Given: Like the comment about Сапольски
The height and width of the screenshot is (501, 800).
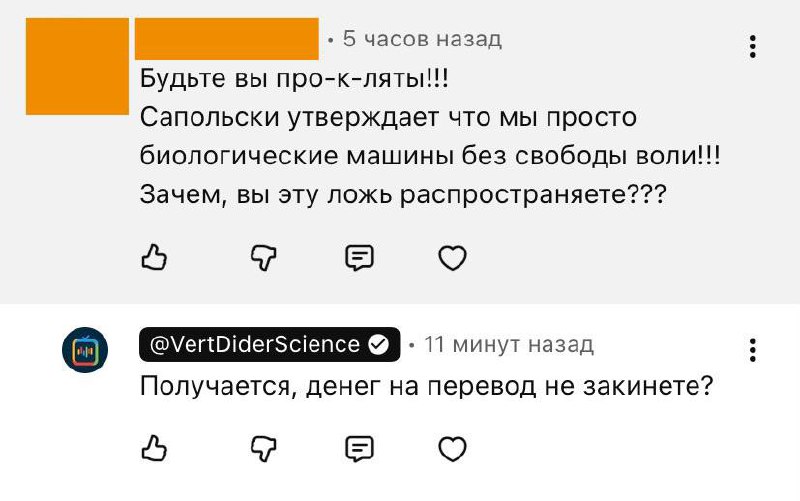Looking at the screenshot, I should [x=153, y=259].
